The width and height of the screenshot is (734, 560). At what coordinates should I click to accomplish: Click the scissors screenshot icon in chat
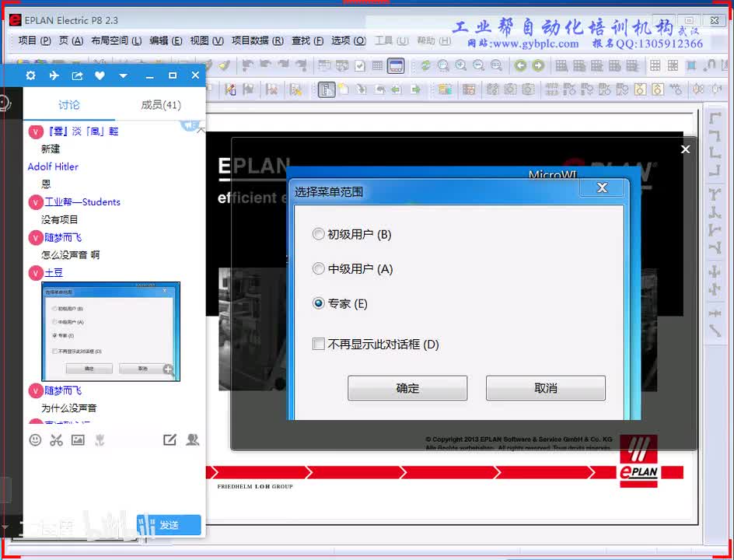(56, 439)
